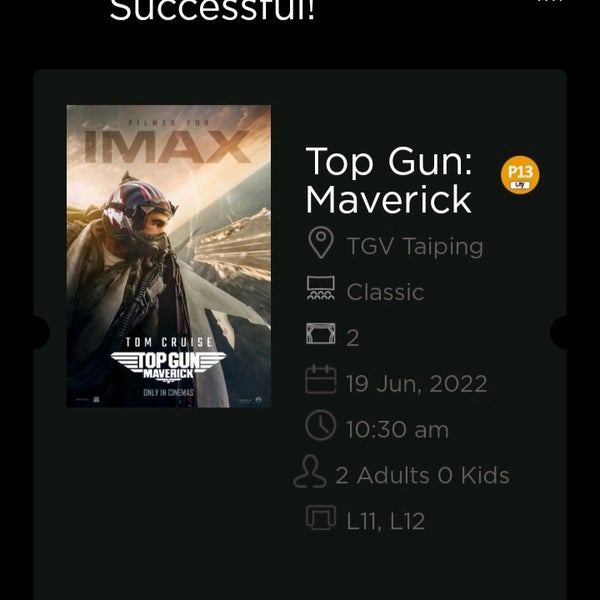This screenshot has height=600, width=600.
Task: Tap the hall number 2 text
Action: pos(353,338)
